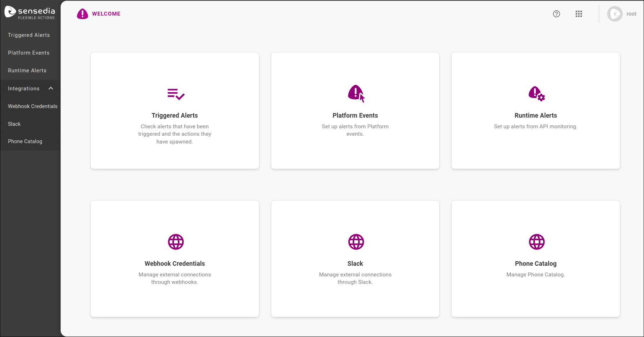
Task: Go to Platform Events in sidebar
Action: click(29, 53)
